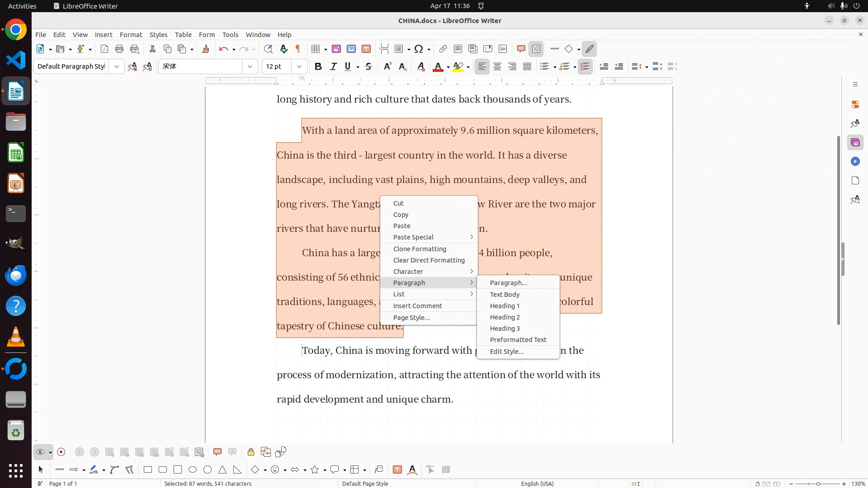The height and width of the screenshot is (488, 868).
Task: Click the Insert Image toolbar icon
Action: point(336,49)
